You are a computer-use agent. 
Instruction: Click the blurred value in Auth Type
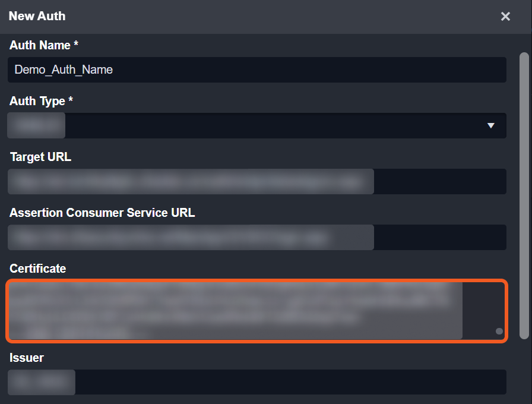pyautogui.click(x=37, y=125)
